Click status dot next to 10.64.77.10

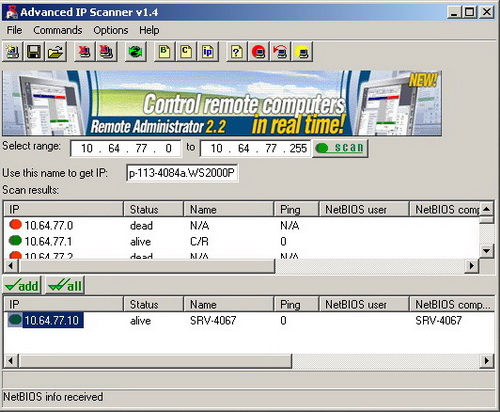[15, 320]
